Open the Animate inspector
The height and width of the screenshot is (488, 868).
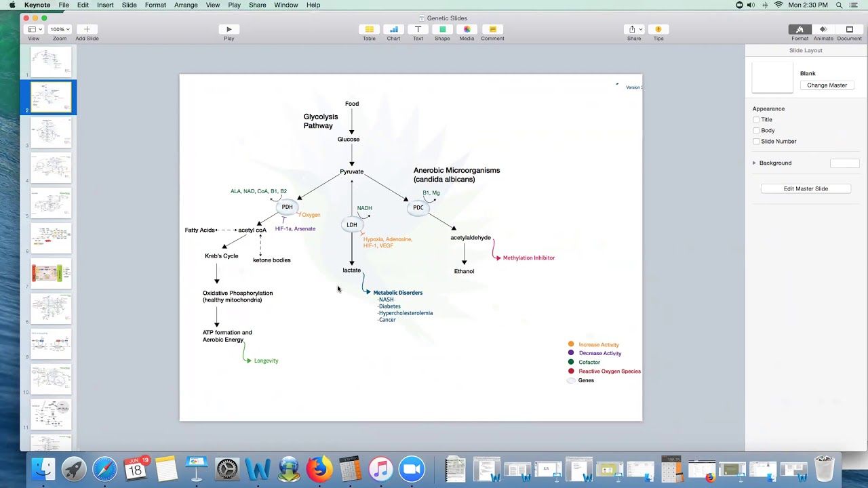pyautogui.click(x=823, y=29)
